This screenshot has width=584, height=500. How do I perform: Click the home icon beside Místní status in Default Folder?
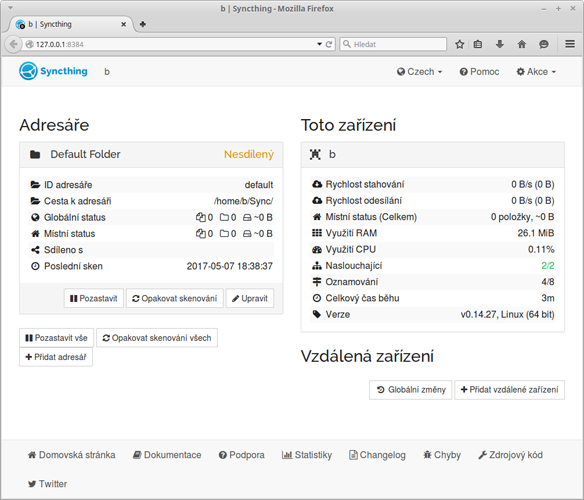35,234
